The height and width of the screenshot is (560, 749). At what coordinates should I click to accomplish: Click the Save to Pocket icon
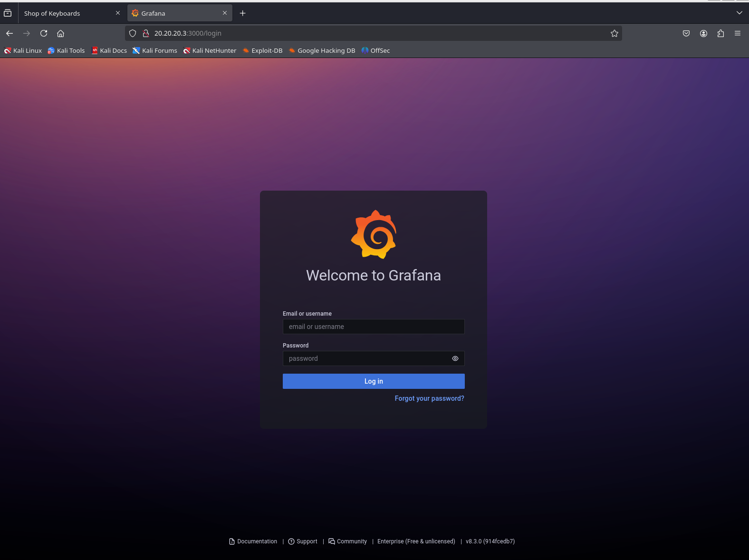pos(686,33)
